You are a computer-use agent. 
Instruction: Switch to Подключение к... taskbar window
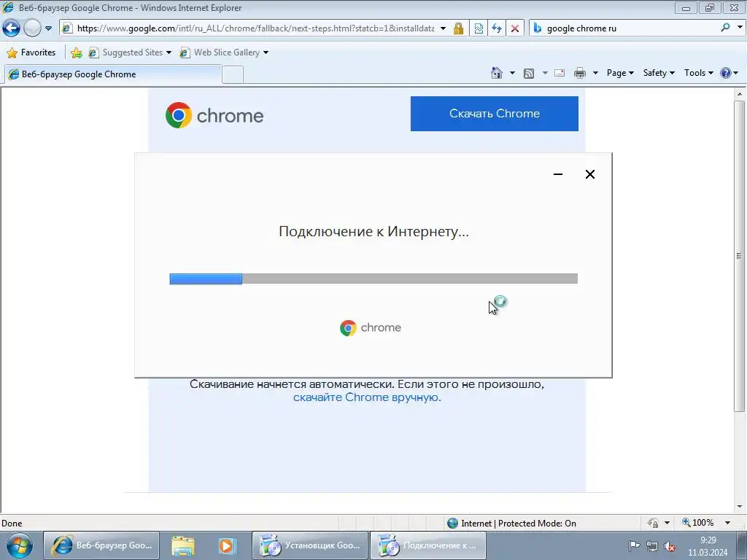tap(428, 545)
